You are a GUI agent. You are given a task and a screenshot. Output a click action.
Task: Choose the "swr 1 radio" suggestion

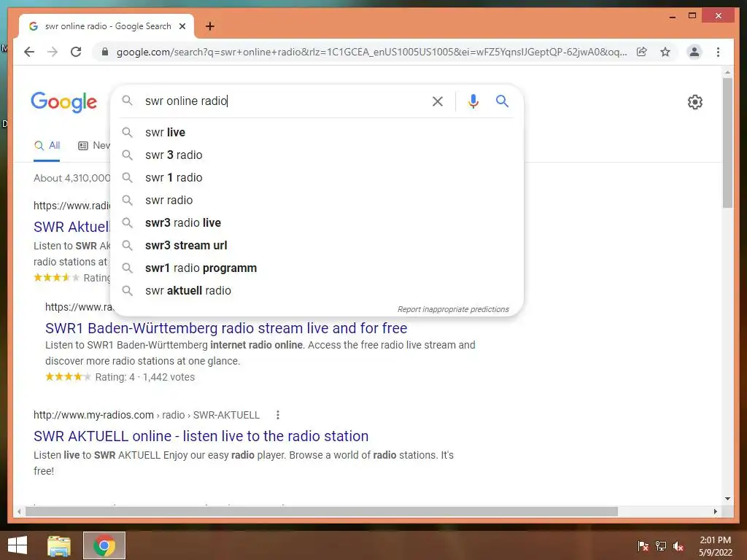(x=317, y=178)
